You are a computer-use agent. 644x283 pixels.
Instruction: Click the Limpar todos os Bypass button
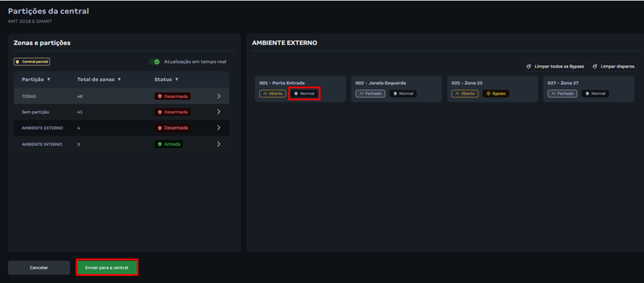(555, 66)
